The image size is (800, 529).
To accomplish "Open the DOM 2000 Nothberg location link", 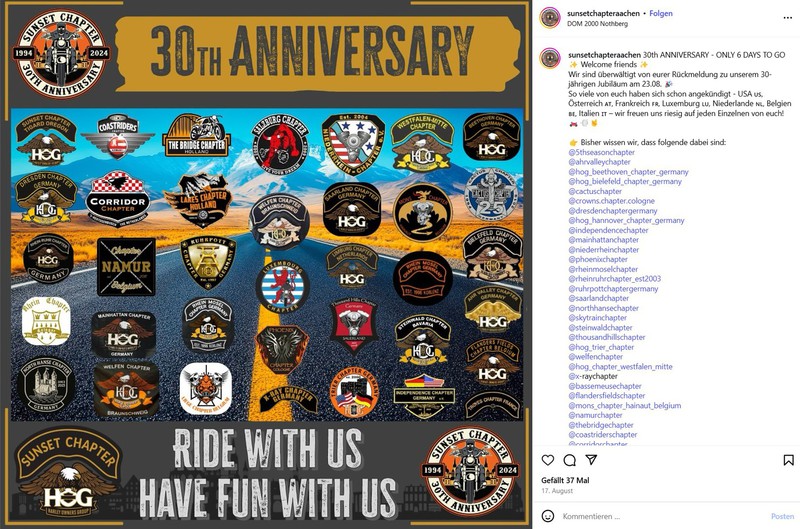I will (597, 23).
